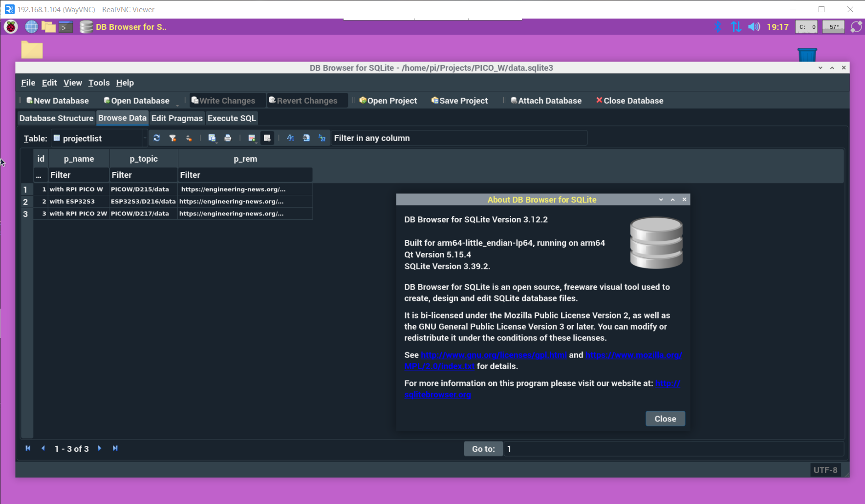Open the View menu
The width and height of the screenshot is (865, 504).
(x=73, y=83)
